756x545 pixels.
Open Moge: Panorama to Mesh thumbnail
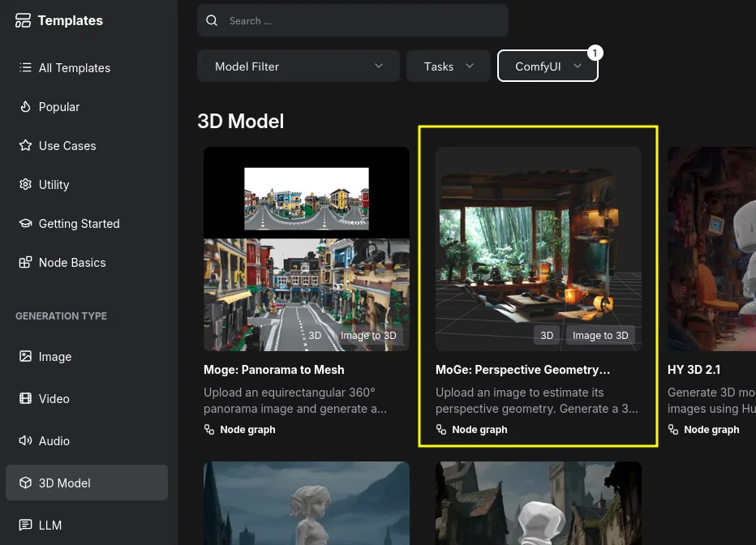tap(307, 249)
